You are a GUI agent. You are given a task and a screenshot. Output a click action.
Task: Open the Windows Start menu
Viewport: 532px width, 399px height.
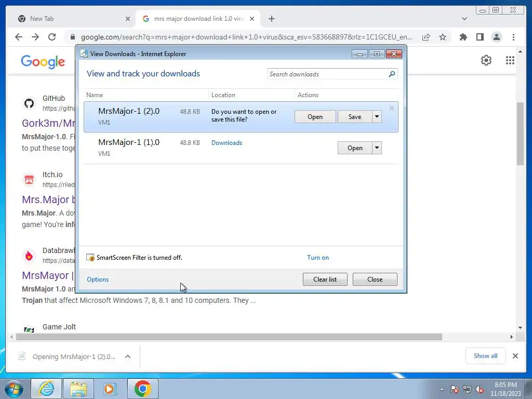[14, 389]
